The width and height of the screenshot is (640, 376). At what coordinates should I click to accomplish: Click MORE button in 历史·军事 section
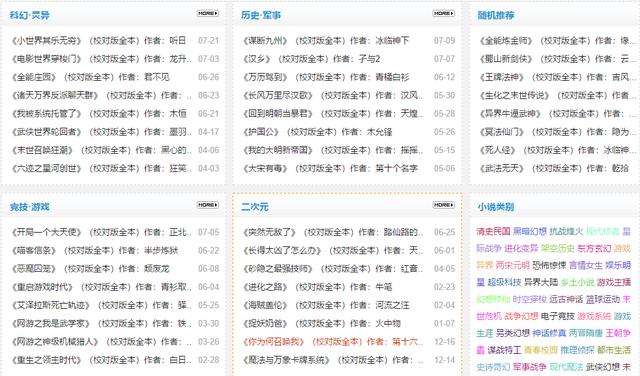click(444, 13)
